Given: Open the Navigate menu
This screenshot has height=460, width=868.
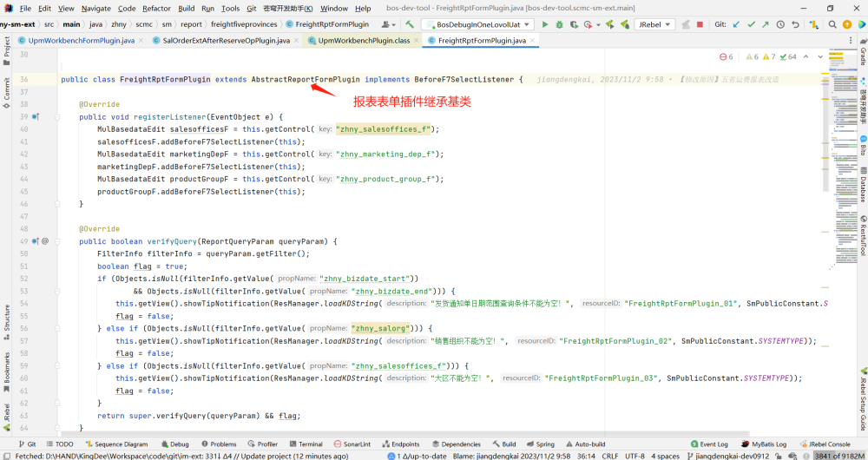Looking at the screenshot, I should click(96, 9).
